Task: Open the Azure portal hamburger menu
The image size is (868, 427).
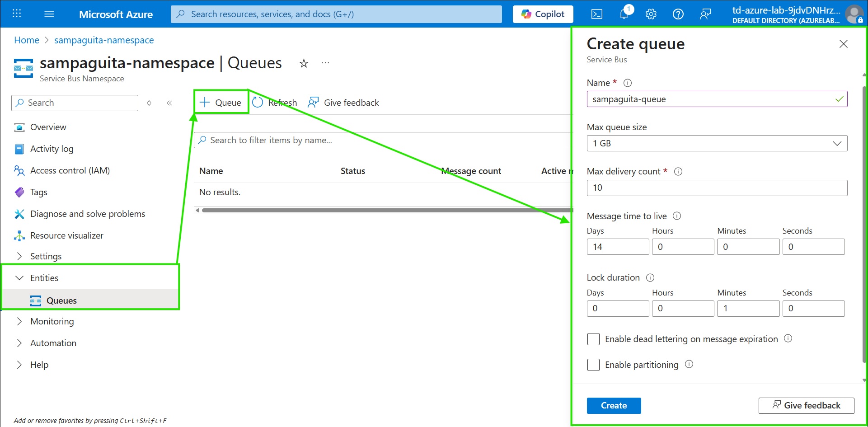Action: pyautogui.click(x=49, y=14)
